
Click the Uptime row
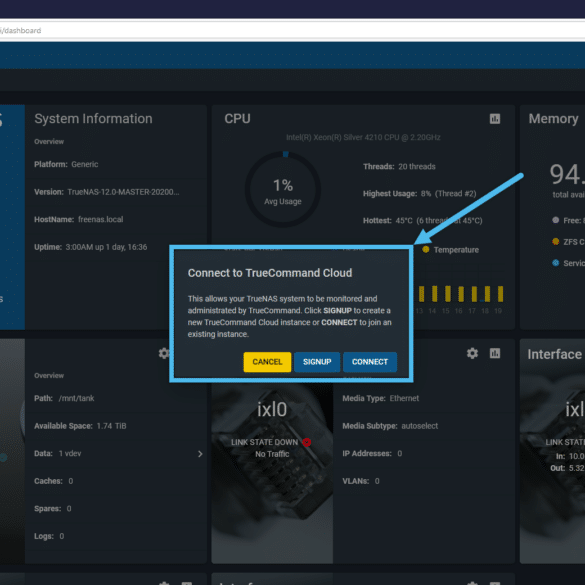tap(116, 247)
